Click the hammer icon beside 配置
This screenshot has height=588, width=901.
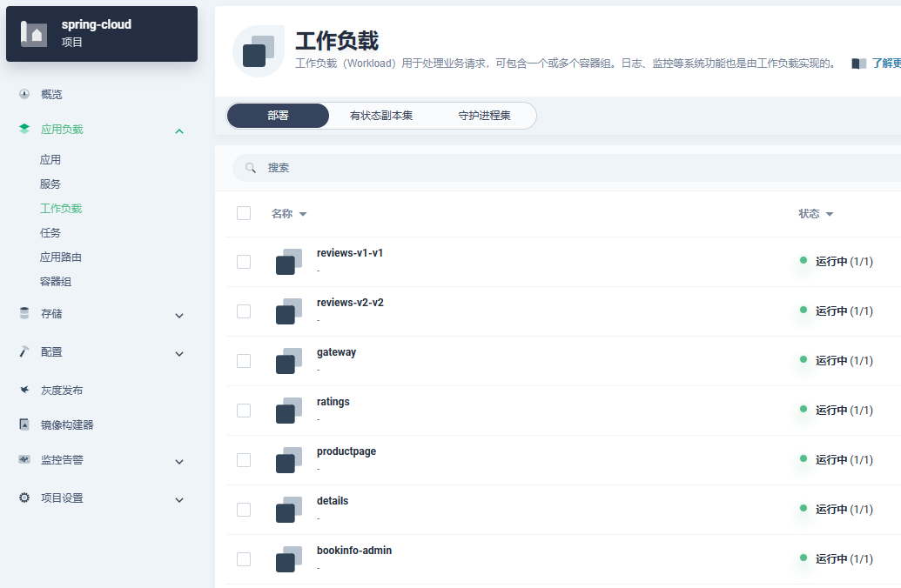tap(24, 351)
